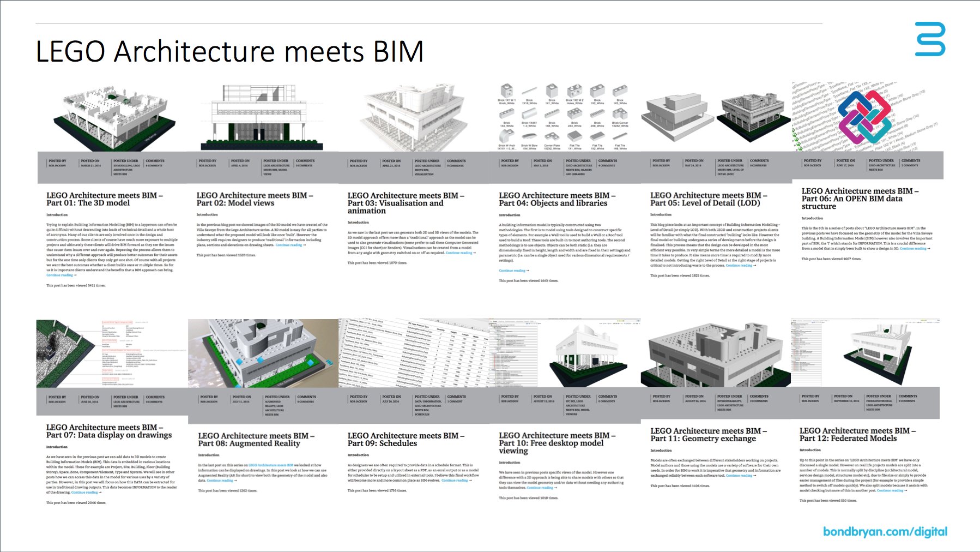Click 'This post has been viewed 1736 times'
This screenshot has height=552, width=980.
(x=377, y=491)
